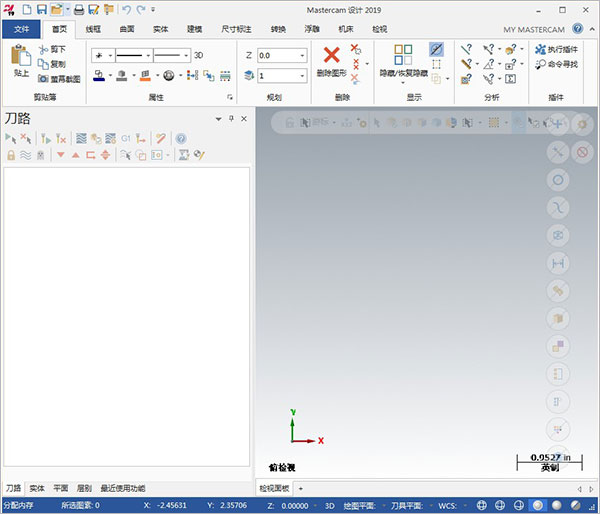The image size is (600, 514).
Task: Open the level number dropdown
Action: [302, 76]
